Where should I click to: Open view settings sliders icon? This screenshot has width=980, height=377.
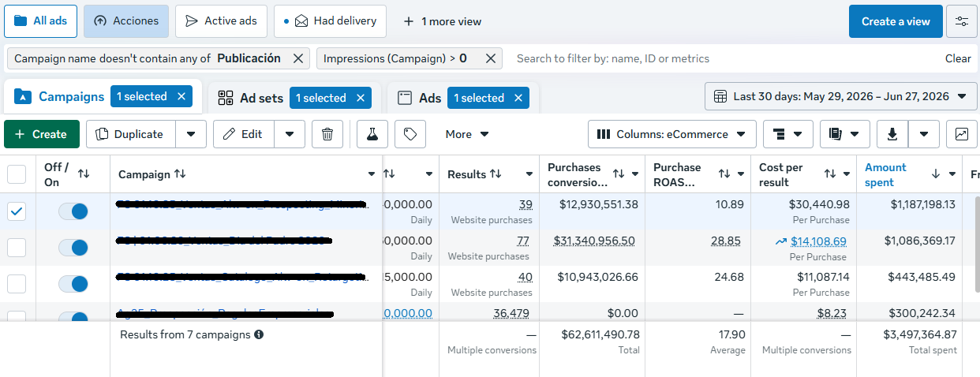pos(962,21)
